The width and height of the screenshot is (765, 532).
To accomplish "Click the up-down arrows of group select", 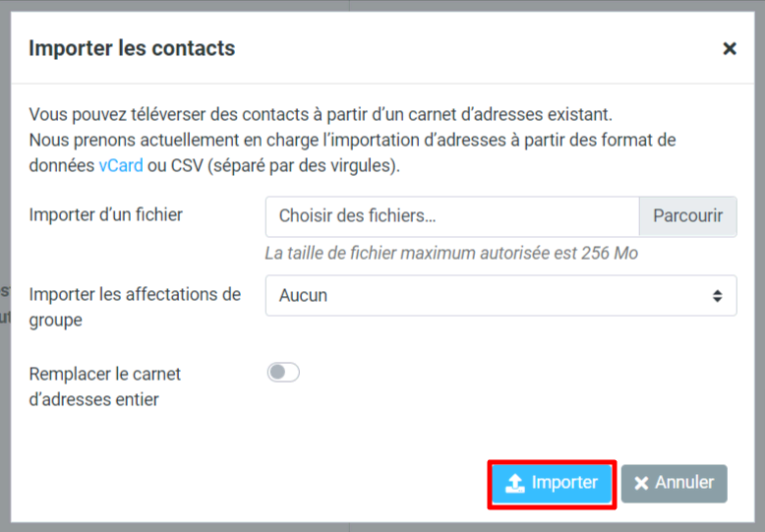I will 718,295.
